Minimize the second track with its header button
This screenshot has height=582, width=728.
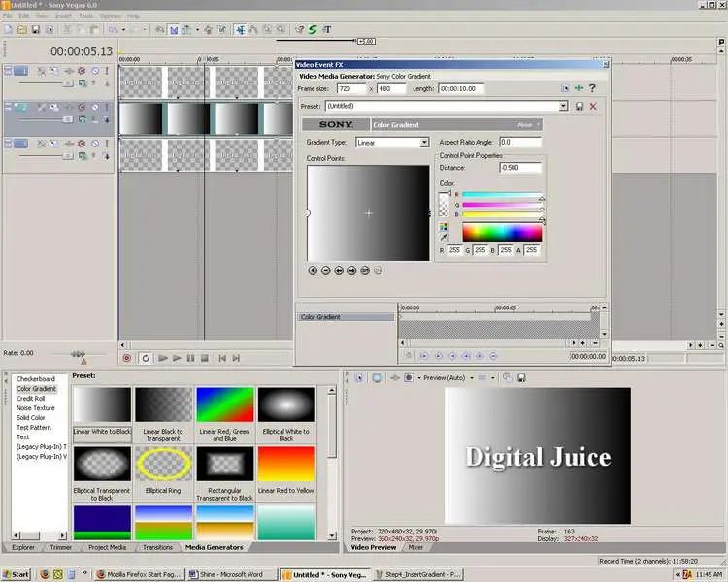(x=8, y=107)
